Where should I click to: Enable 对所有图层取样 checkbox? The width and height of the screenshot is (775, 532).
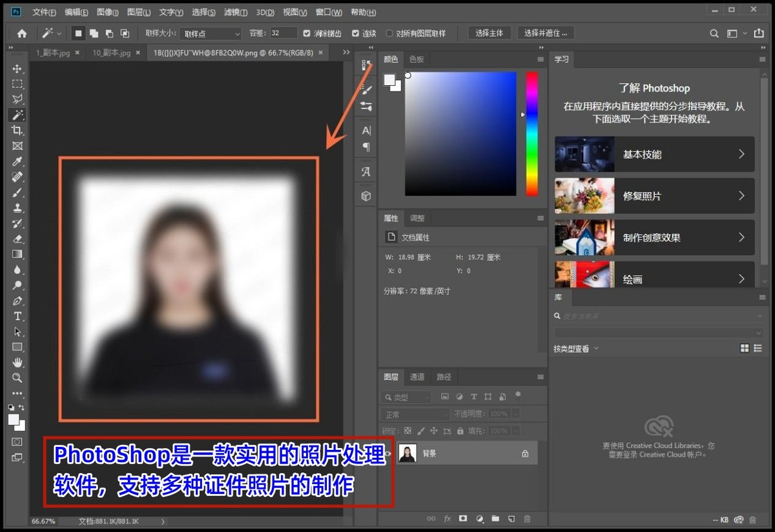[390, 34]
